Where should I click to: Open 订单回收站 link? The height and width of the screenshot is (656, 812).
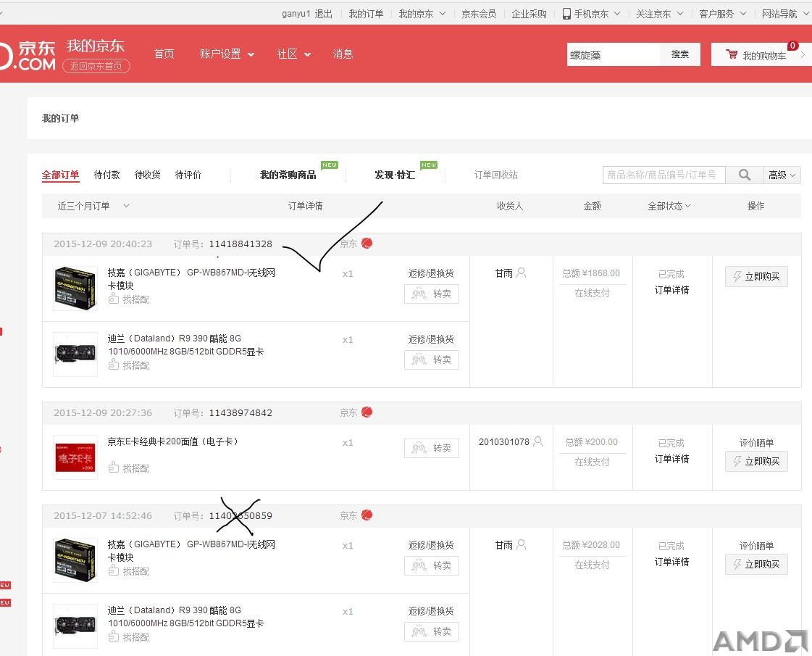(x=495, y=175)
